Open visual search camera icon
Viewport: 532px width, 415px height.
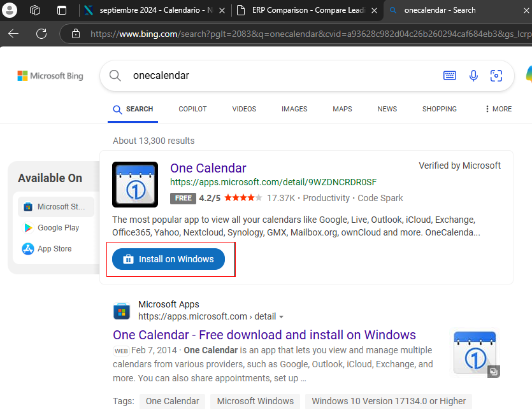pos(496,76)
